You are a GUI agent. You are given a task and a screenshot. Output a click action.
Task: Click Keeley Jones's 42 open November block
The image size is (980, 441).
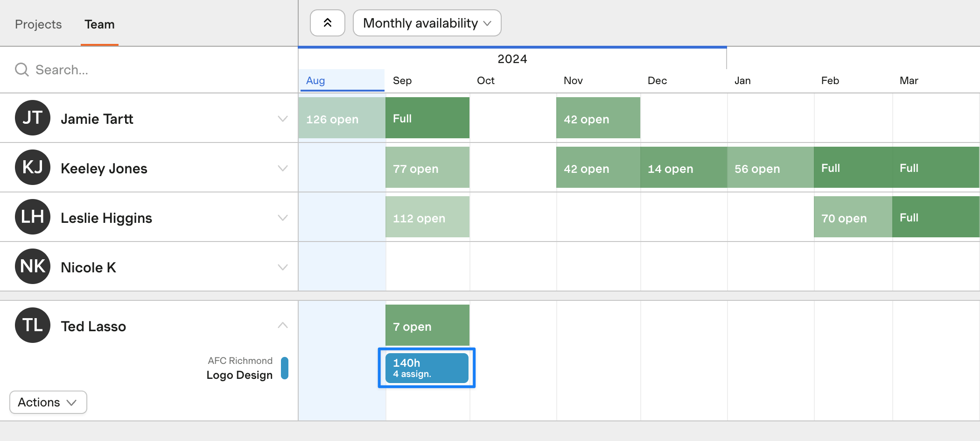pyautogui.click(x=598, y=167)
